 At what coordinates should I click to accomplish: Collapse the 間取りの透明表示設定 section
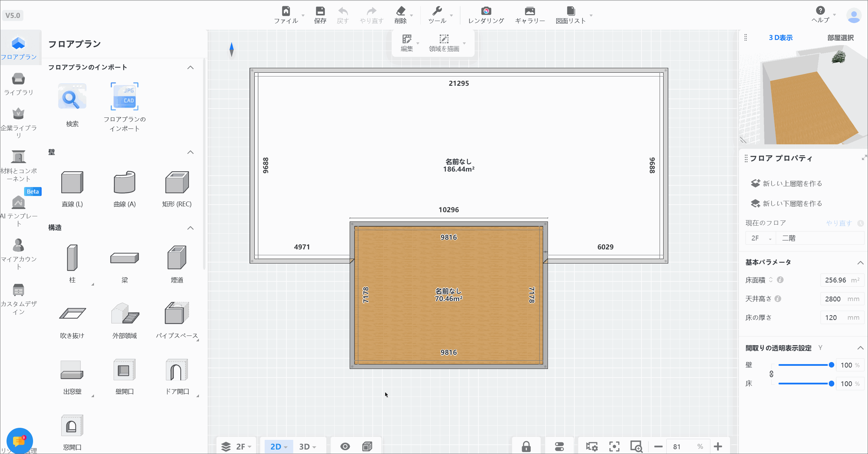click(860, 348)
